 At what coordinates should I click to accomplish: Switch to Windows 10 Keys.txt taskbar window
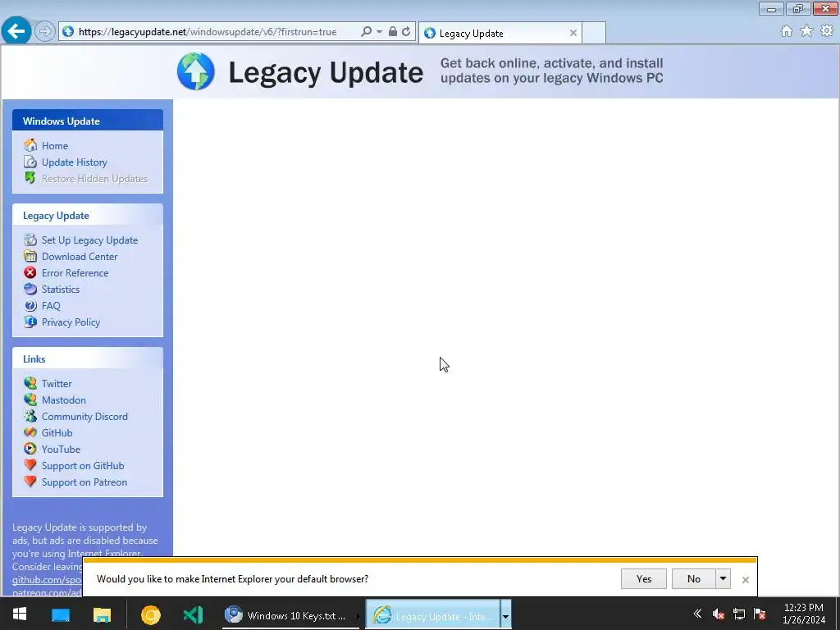(290, 615)
